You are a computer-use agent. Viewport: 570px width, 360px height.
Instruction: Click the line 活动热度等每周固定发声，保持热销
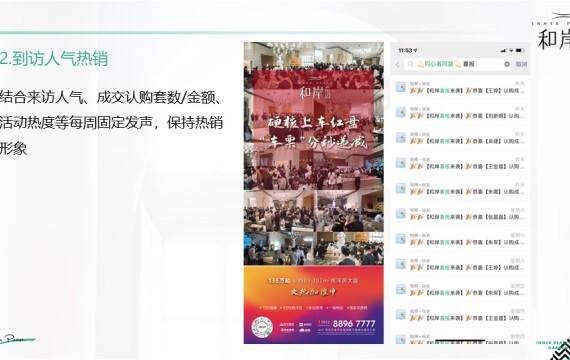[x=111, y=123]
